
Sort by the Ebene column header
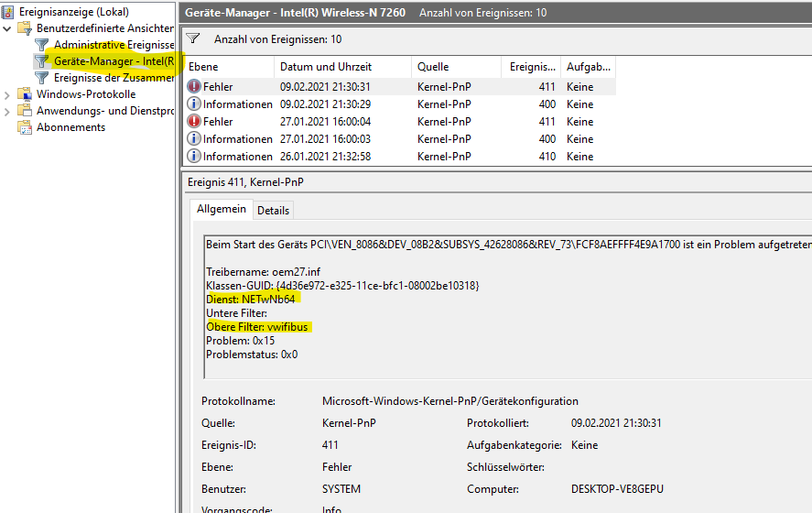[229, 67]
